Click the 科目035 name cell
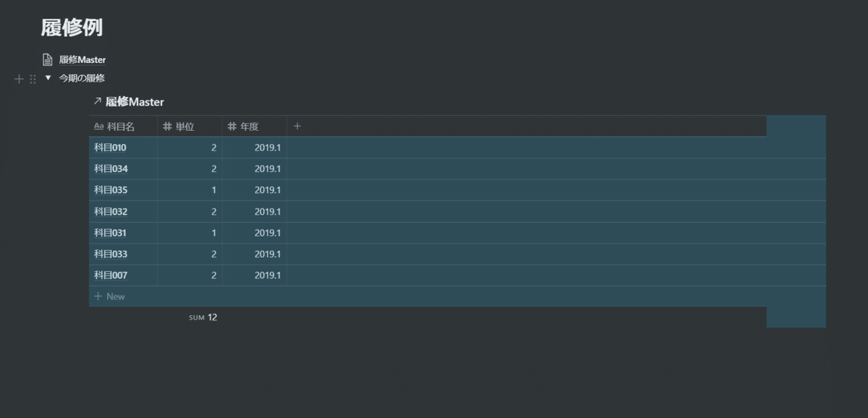 coord(111,190)
